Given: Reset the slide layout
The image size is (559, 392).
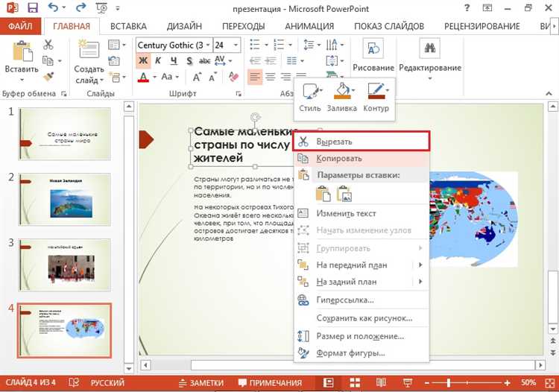Looking at the screenshot, I should point(114,60).
